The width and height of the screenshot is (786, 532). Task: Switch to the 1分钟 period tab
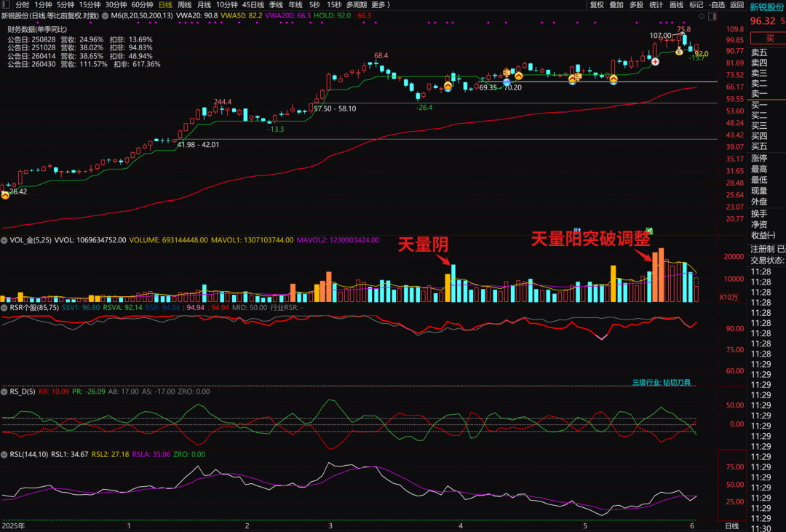coord(43,4)
